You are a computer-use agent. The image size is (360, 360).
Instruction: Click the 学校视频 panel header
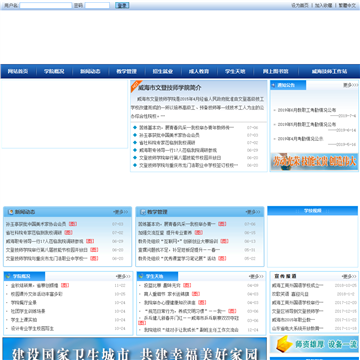click(x=313, y=211)
